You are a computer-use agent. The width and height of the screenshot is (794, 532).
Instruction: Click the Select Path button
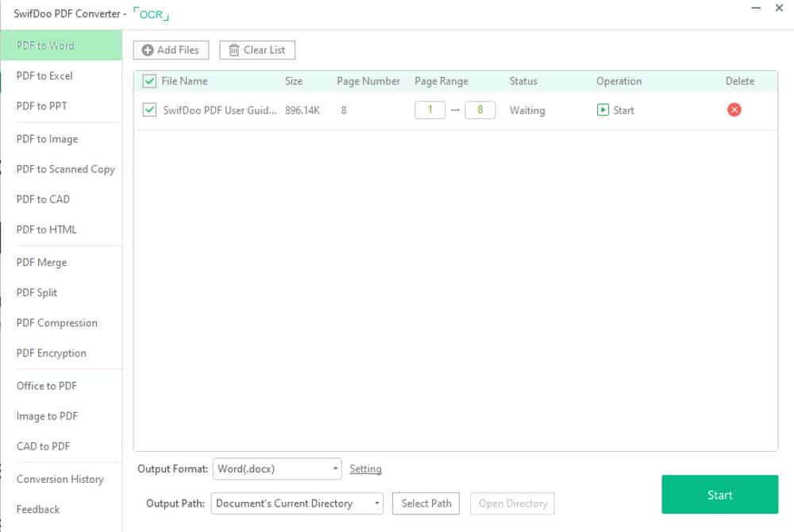coord(426,503)
